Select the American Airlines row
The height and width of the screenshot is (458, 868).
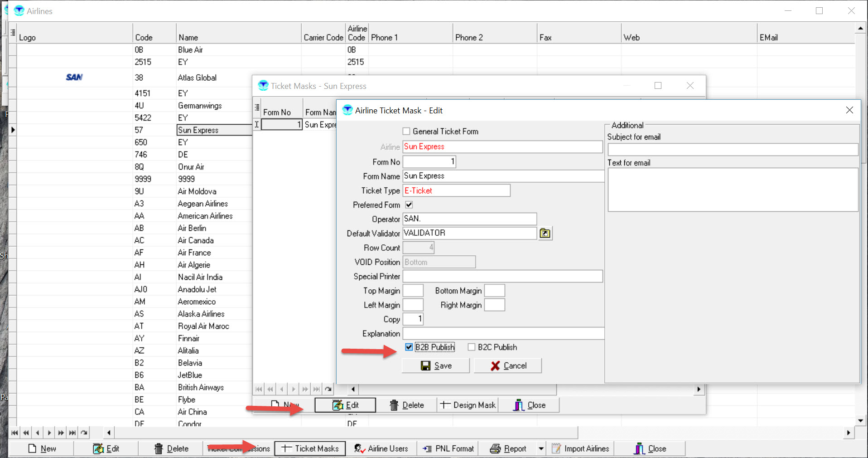pos(205,216)
